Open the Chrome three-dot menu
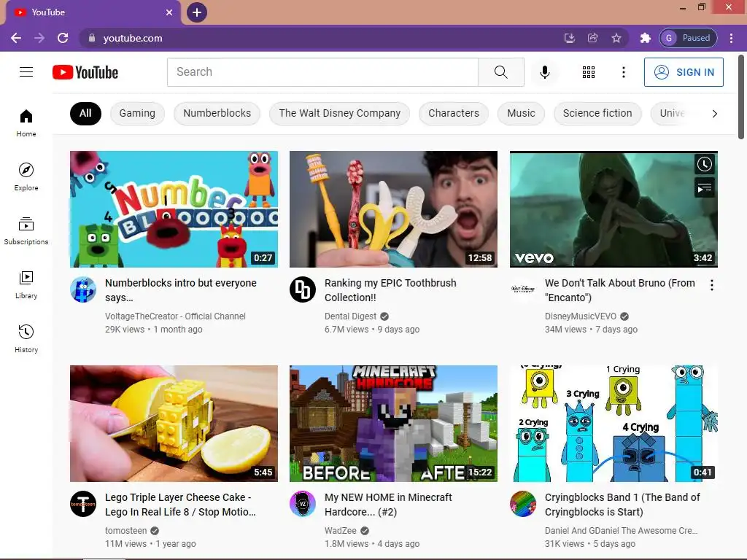Viewport: 747px width, 560px height. point(731,38)
